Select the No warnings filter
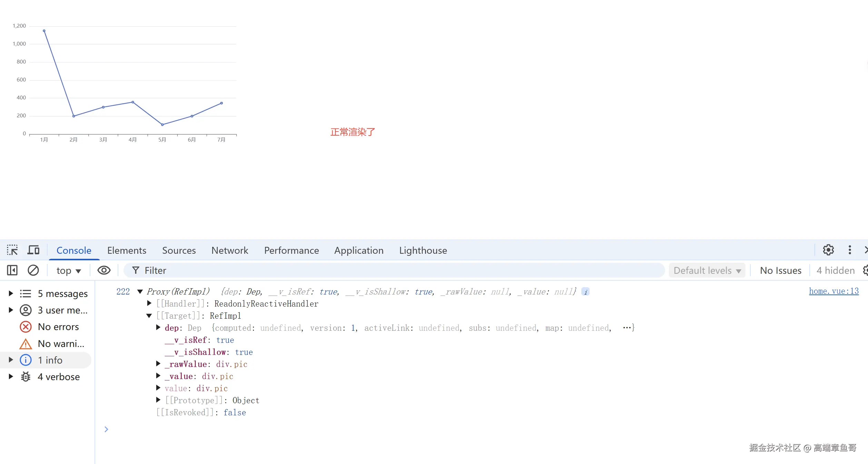868x464 pixels. coord(61,344)
